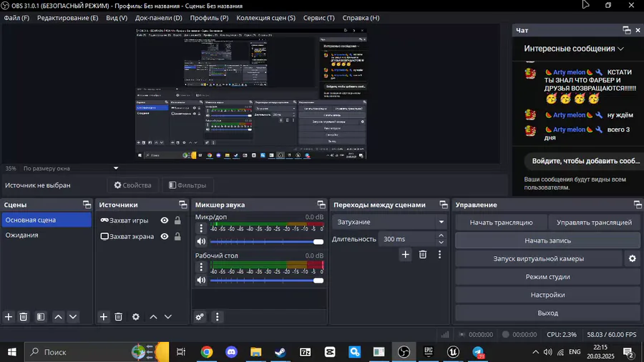Screen dimensions: 644x362
Task: Expand Интересные сообщения chat filter
Action: 573,49
